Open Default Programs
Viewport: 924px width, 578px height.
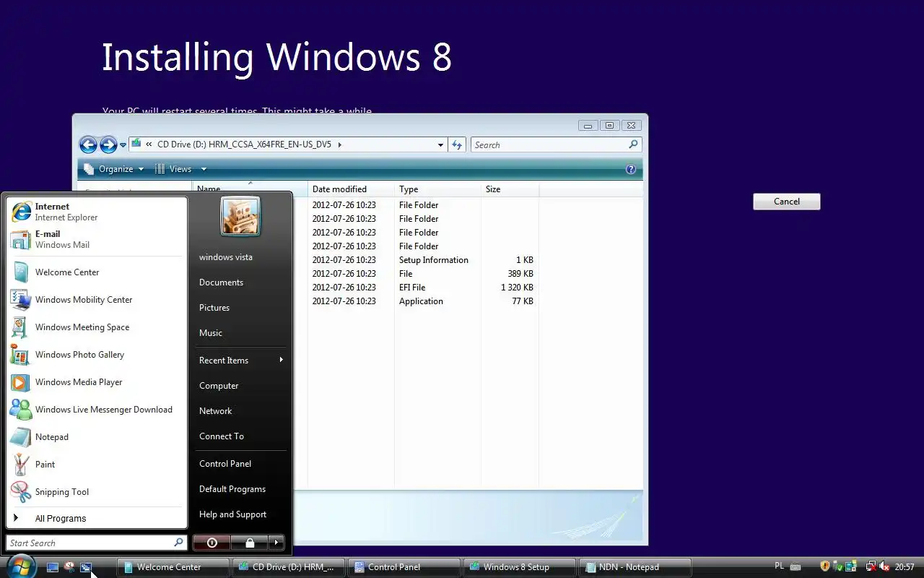click(232, 488)
